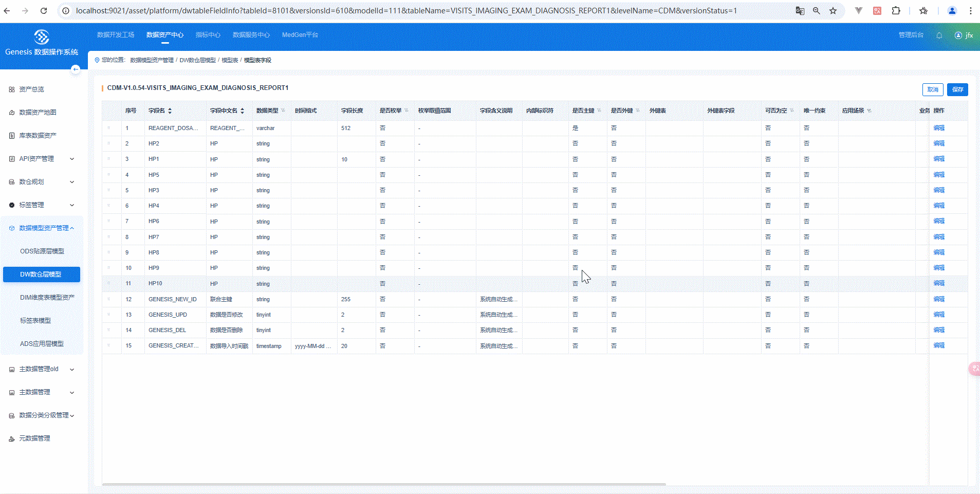This screenshot has width=980, height=494.
Task: Click the browser translate page icon
Action: click(x=800, y=11)
